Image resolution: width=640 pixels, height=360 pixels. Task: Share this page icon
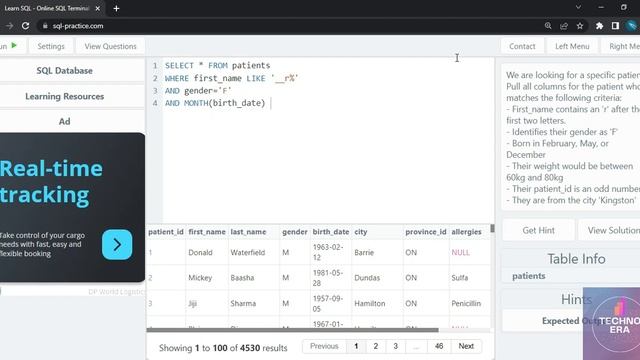(564, 26)
